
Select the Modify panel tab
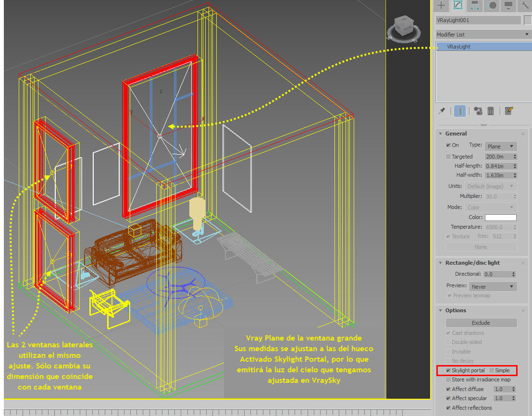click(457, 5)
